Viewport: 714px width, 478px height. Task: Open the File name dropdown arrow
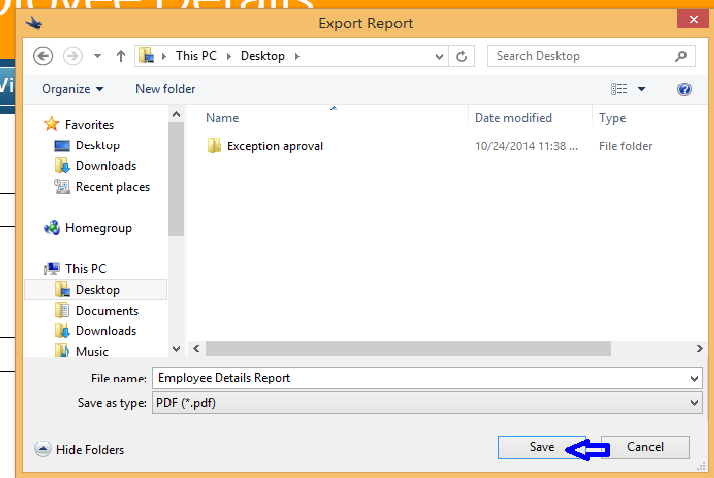694,379
